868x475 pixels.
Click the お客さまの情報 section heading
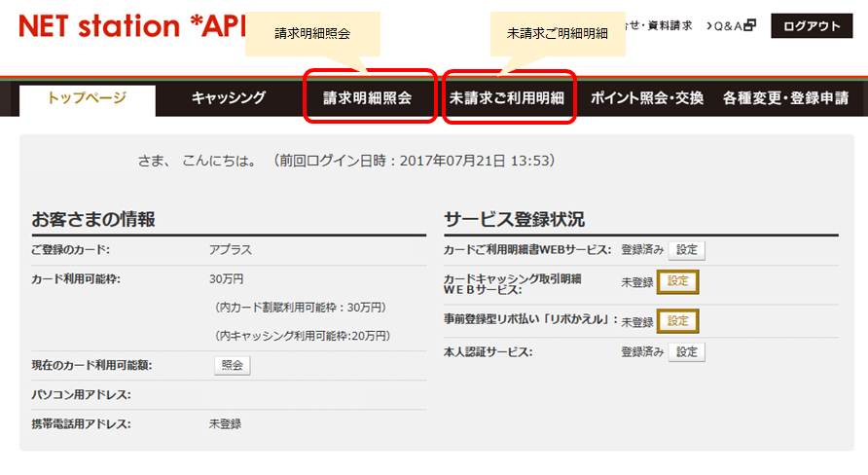click(x=93, y=219)
